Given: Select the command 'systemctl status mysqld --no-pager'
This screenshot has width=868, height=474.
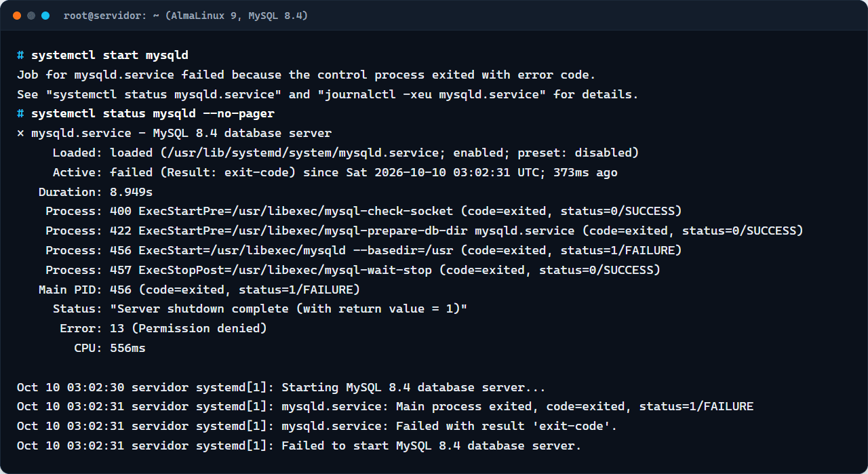Looking at the screenshot, I should coord(153,114).
